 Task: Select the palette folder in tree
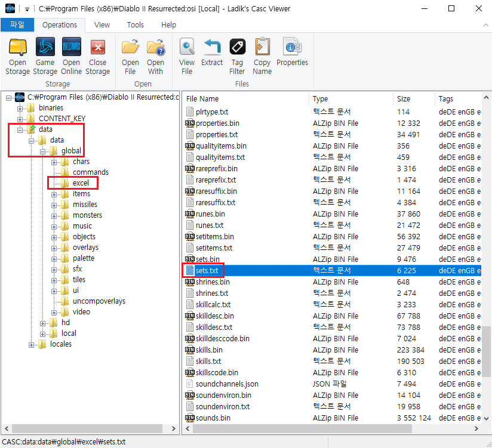83,258
